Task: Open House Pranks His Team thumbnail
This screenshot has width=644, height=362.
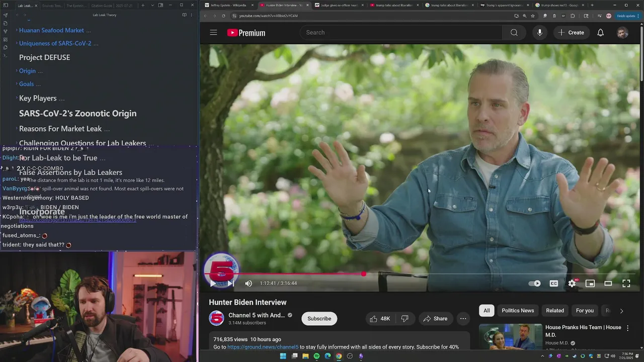Action: (x=510, y=337)
